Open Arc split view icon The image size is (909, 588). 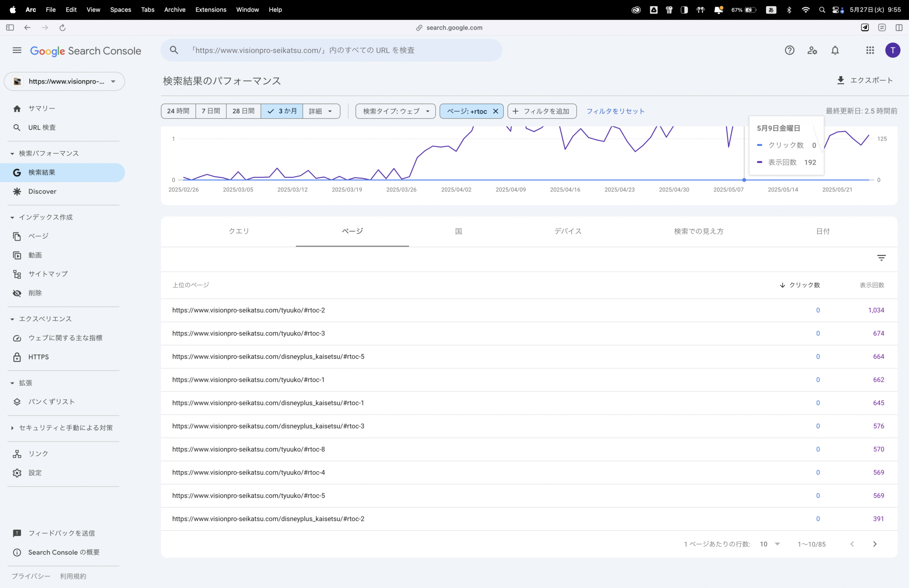point(899,27)
